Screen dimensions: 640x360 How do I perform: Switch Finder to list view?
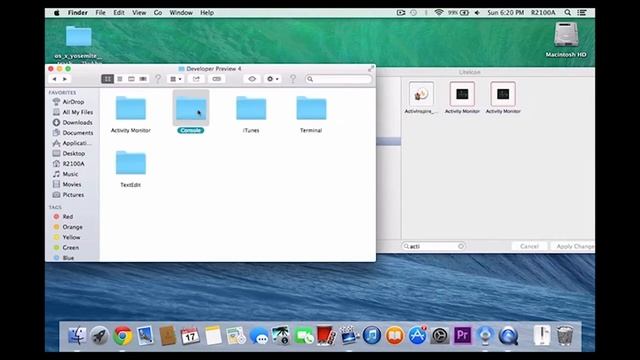pos(120,79)
